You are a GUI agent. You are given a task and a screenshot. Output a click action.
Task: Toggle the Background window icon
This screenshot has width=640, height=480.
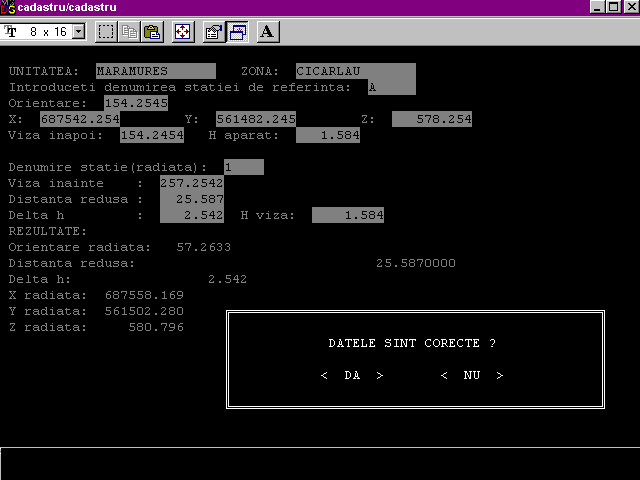click(x=238, y=31)
